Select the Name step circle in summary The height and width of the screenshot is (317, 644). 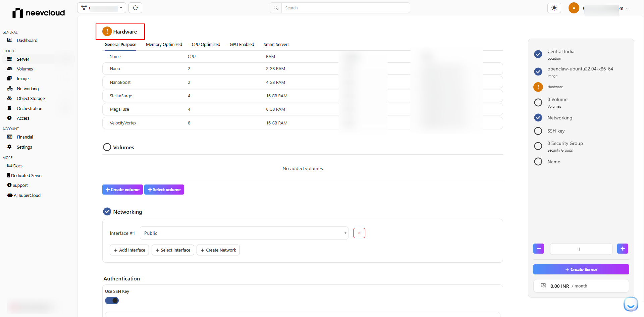[x=538, y=162]
